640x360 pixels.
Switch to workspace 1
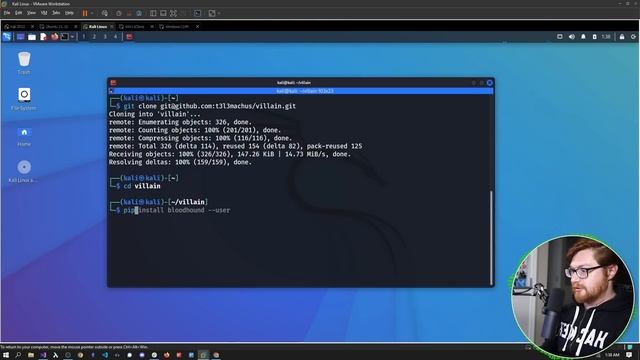(84, 37)
